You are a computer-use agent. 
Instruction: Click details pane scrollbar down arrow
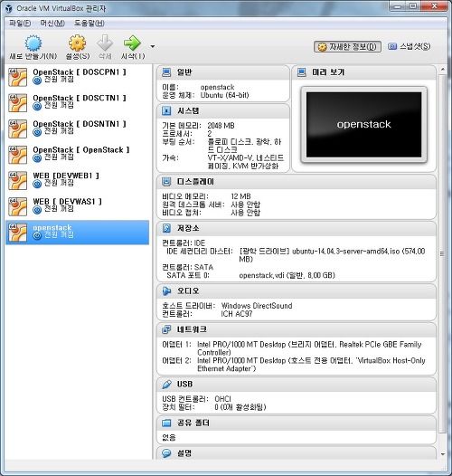coord(443,454)
